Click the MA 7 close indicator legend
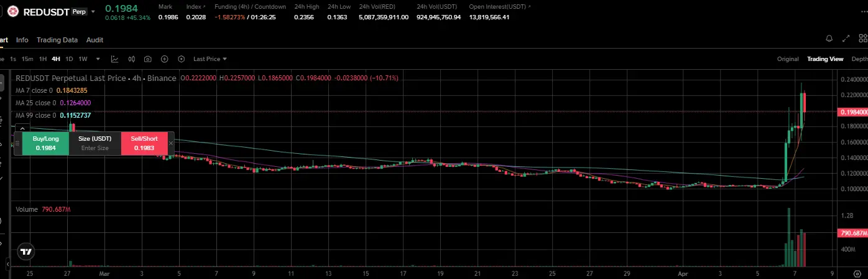868x279 pixels. click(53, 91)
